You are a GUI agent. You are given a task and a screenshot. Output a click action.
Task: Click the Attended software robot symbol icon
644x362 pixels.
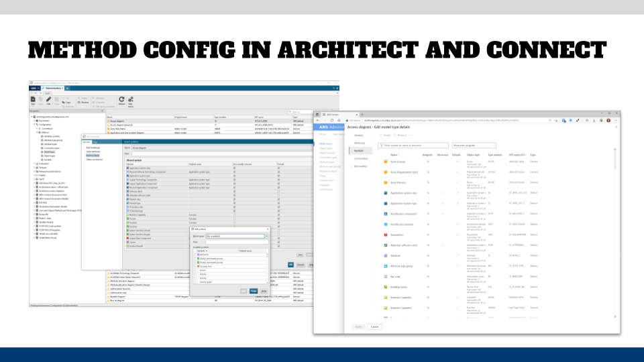pyautogui.click(x=386, y=245)
